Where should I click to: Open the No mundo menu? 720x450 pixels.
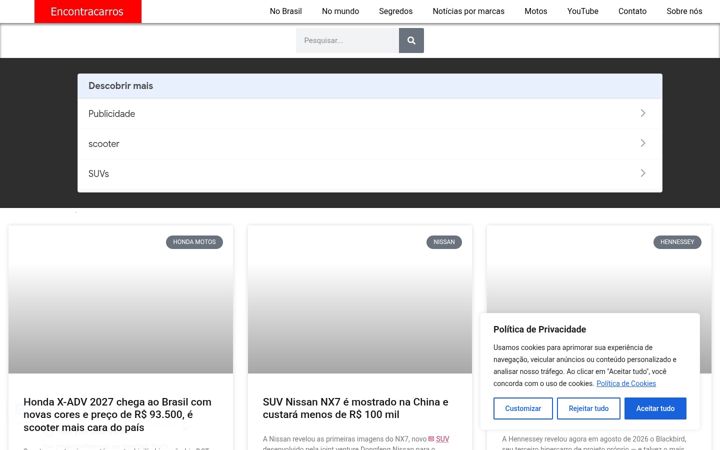coord(340,11)
